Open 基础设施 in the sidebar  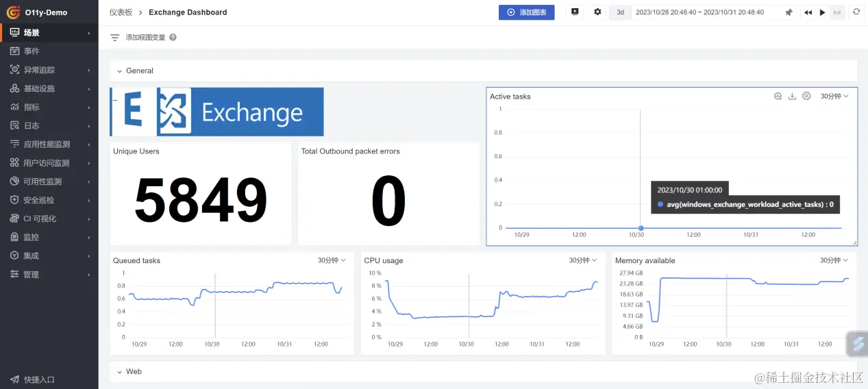click(x=49, y=88)
